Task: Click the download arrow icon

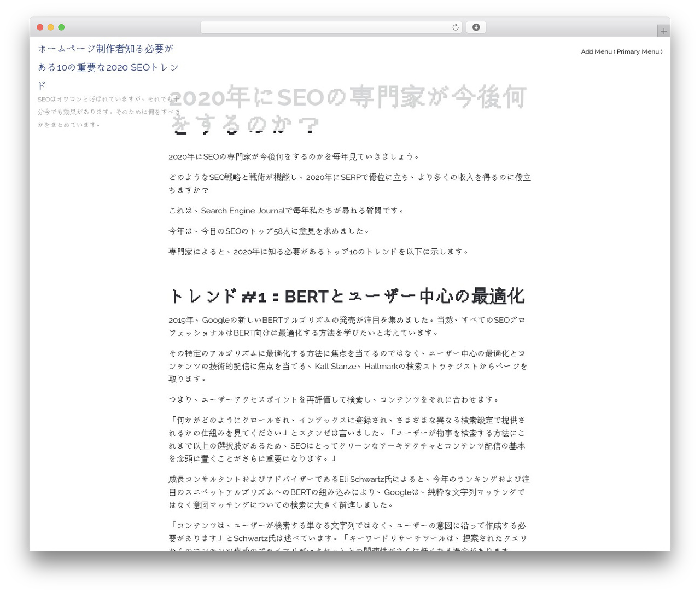Action: point(476,27)
